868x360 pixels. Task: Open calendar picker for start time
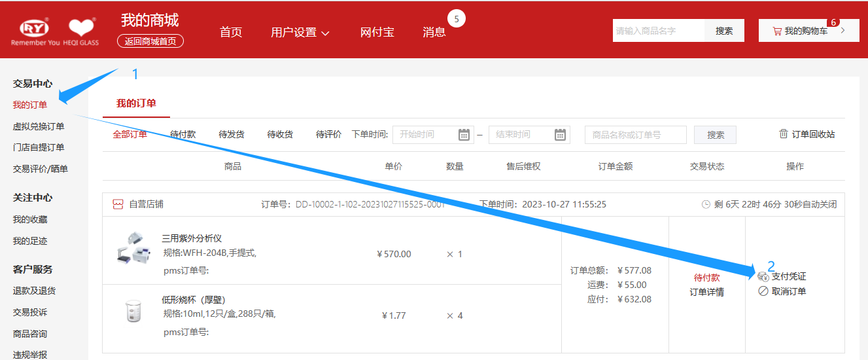tap(464, 135)
